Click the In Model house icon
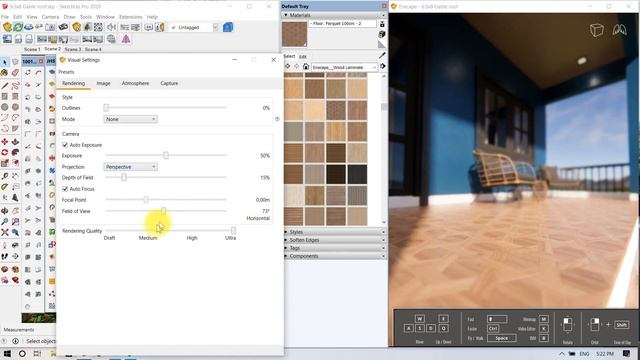Viewport: 640px width, 360px height. [306, 66]
